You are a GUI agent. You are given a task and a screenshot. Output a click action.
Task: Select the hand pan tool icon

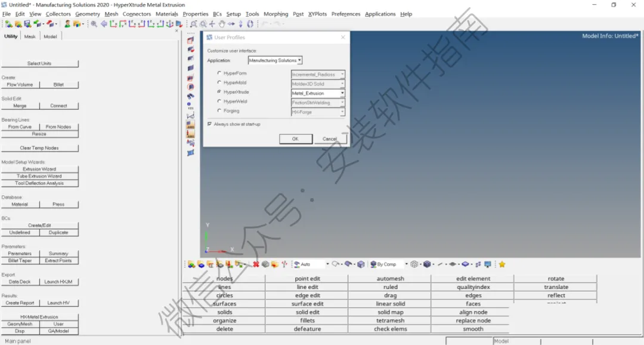222,24
